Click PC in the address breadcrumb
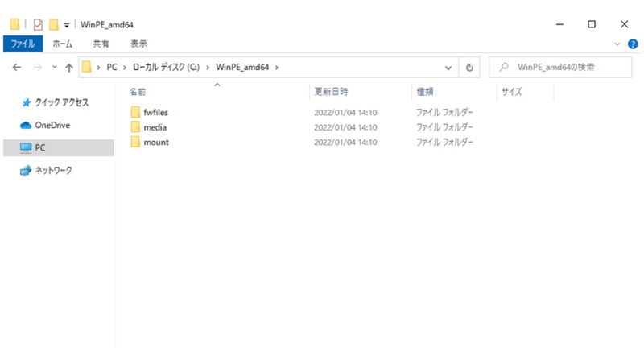Image resolution: width=644 pixels, height=348 pixels. pyautogui.click(x=112, y=67)
